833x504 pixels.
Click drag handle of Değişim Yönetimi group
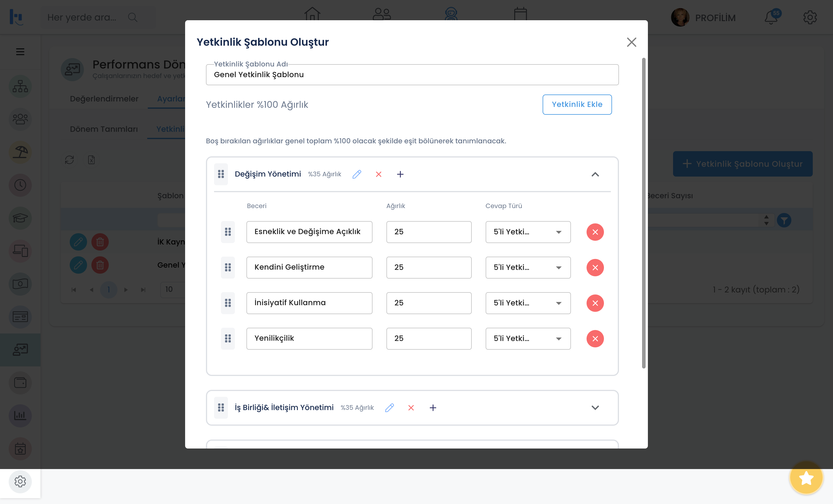coord(221,174)
